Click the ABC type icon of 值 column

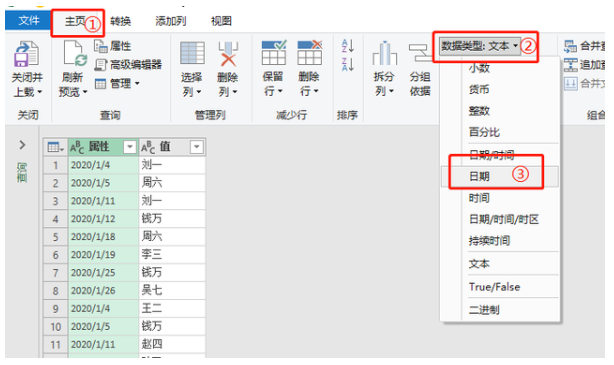pyautogui.click(x=148, y=147)
